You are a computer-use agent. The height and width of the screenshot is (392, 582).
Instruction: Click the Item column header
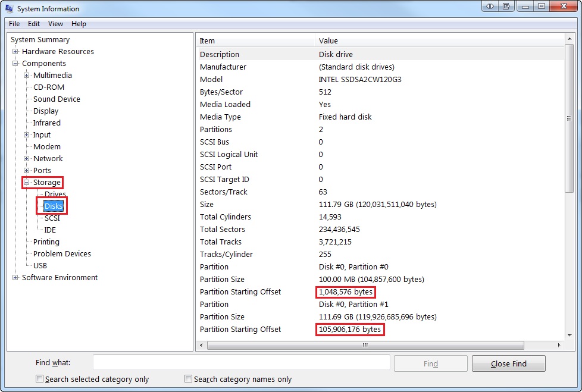[x=255, y=41]
